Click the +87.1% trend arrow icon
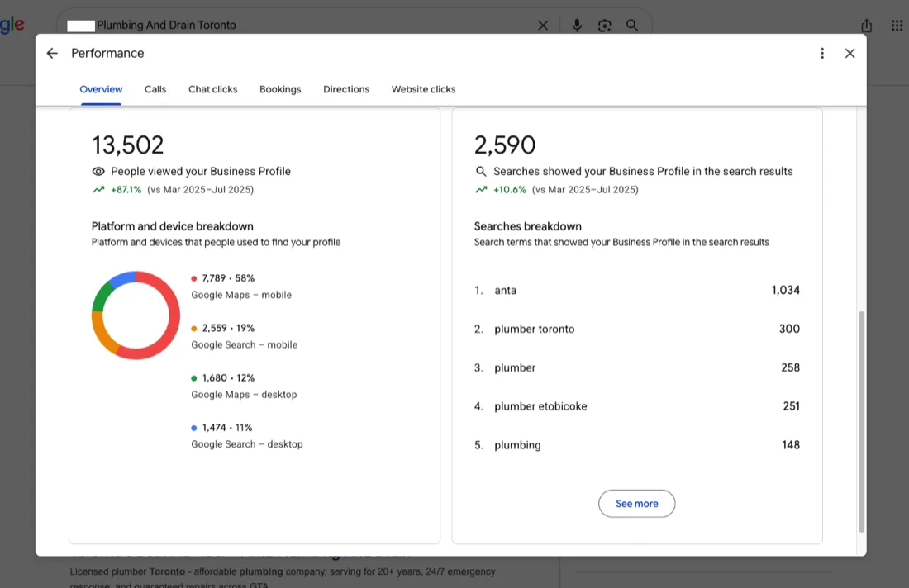 pyautogui.click(x=98, y=189)
